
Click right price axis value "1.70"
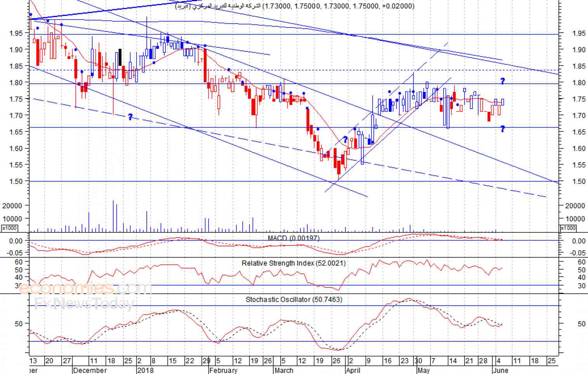pos(579,116)
